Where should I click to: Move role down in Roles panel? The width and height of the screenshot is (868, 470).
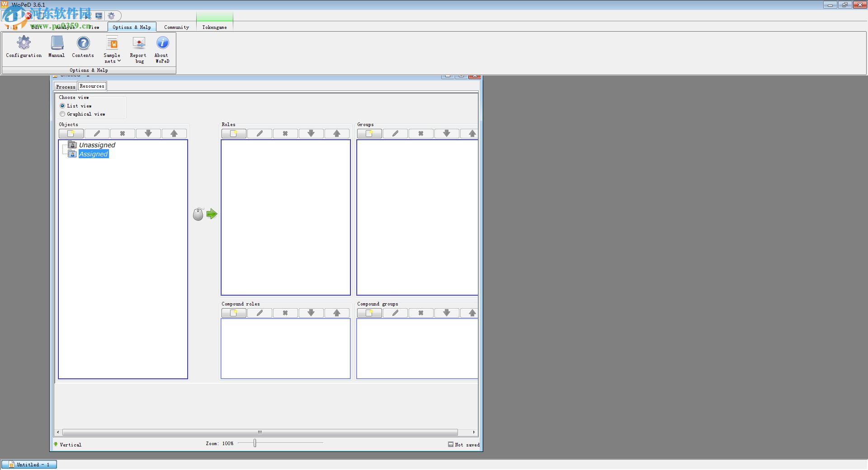coord(311,133)
